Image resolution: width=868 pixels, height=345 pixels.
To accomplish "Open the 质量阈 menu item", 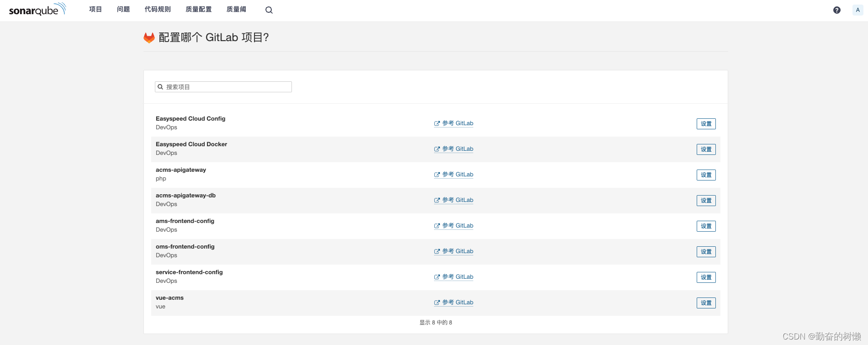I will [236, 10].
